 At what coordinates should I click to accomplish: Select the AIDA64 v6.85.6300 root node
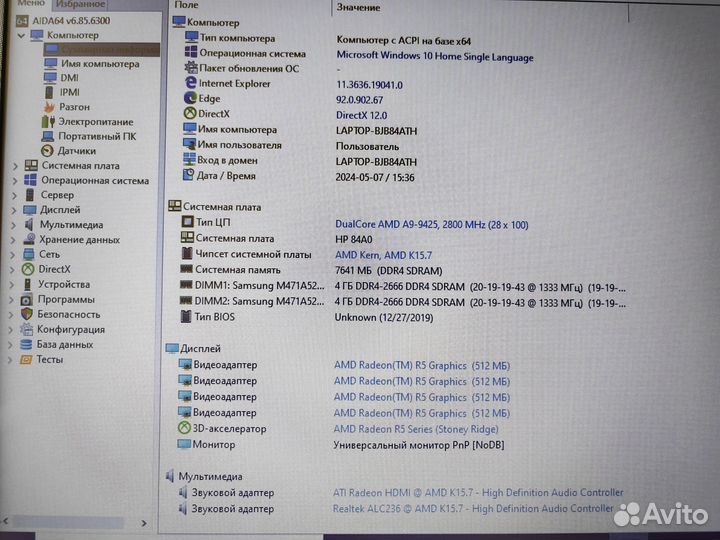pos(71,21)
